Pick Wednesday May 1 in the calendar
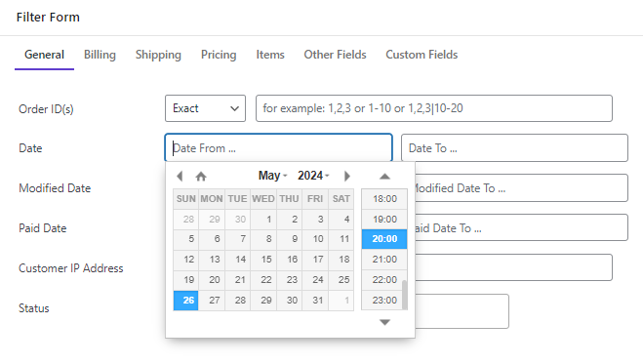Viewport: 643px width, 364px height. [x=263, y=220]
